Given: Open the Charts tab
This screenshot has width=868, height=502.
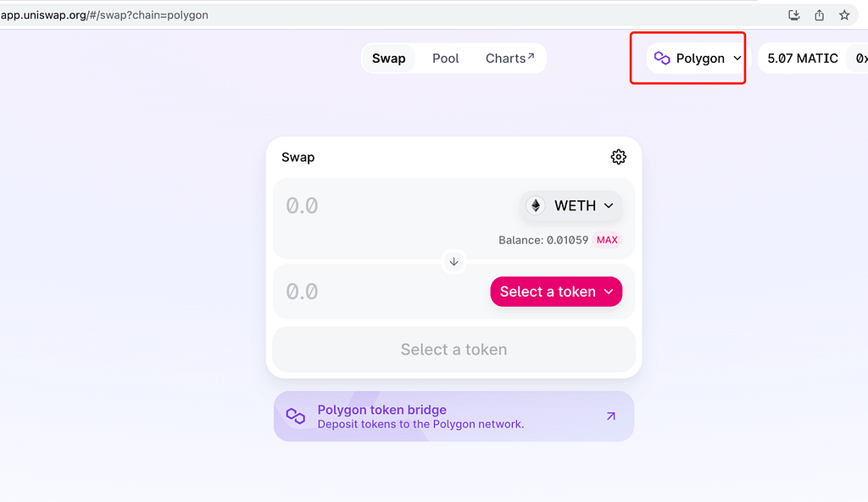Looking at the screenshot, I should 509,59.
